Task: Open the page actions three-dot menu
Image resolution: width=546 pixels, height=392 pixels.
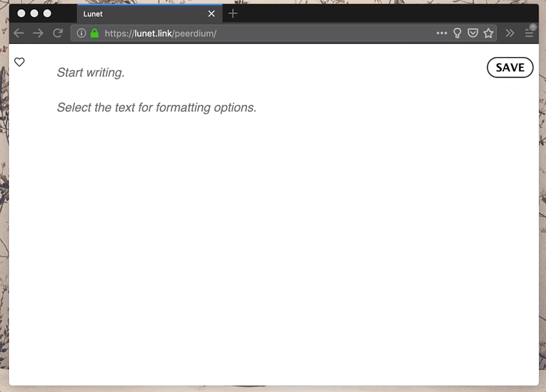Action: [442, 33]
